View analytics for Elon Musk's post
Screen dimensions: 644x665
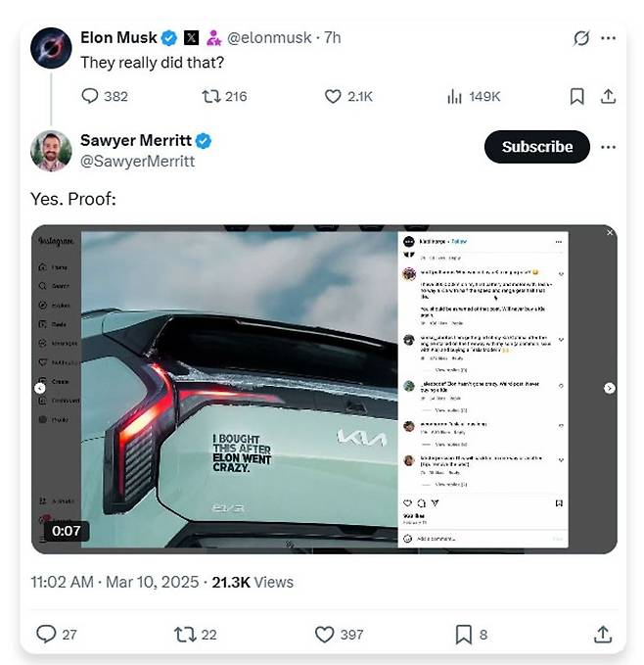point(455,96)
